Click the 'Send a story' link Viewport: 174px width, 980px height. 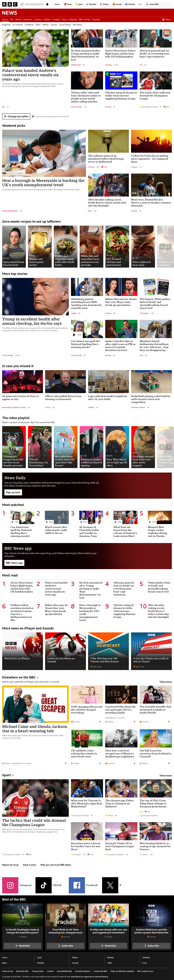(x=29, y=865)
